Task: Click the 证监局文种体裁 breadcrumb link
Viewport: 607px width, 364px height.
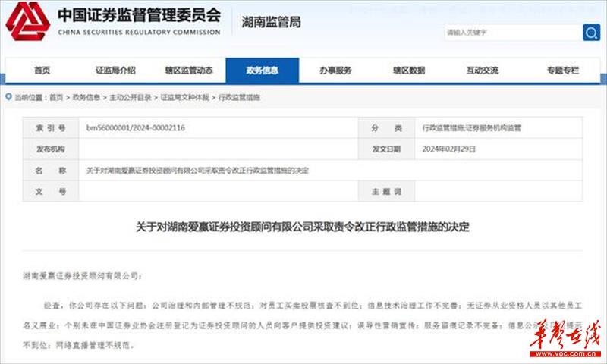Action: coord(184,98)
